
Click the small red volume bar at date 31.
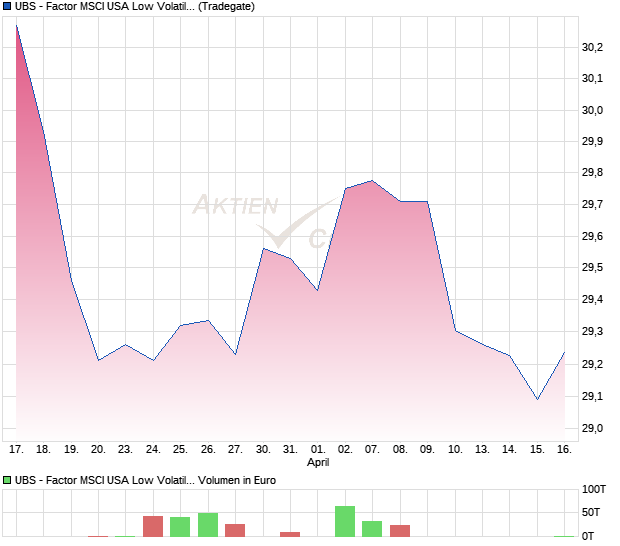click(290, 534)
